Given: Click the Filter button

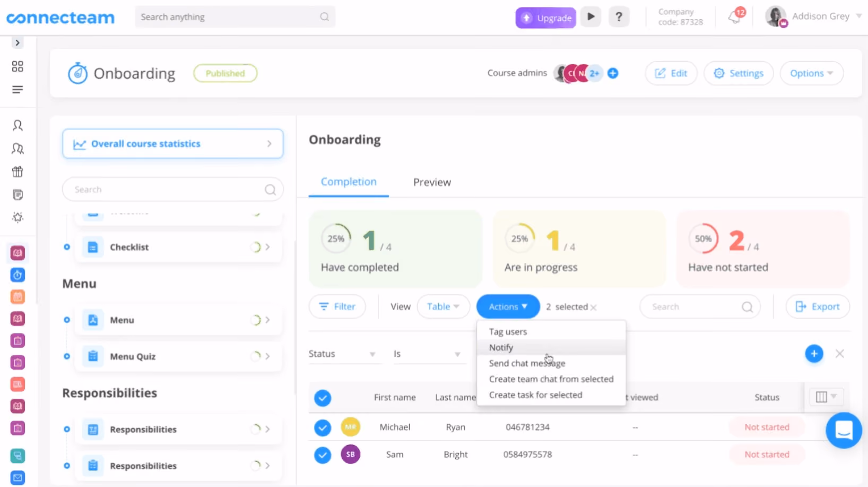Looking at the screenshot, I should tap(337, 306).
